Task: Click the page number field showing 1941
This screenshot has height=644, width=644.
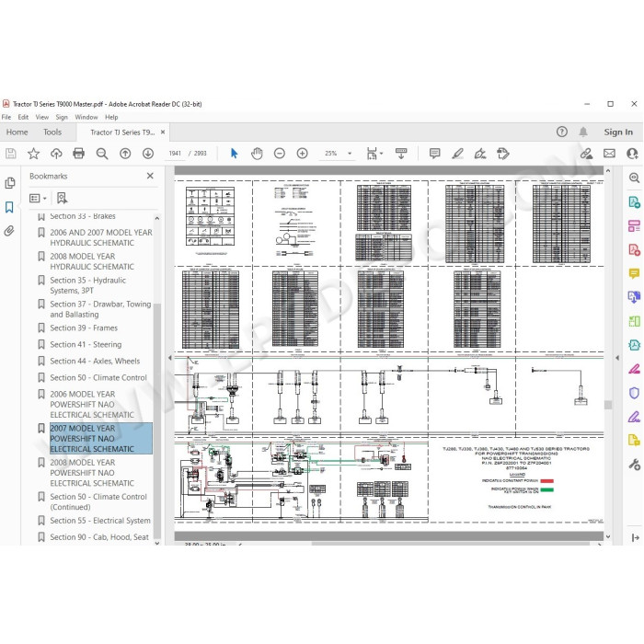Action: click(x=175, y=154)
